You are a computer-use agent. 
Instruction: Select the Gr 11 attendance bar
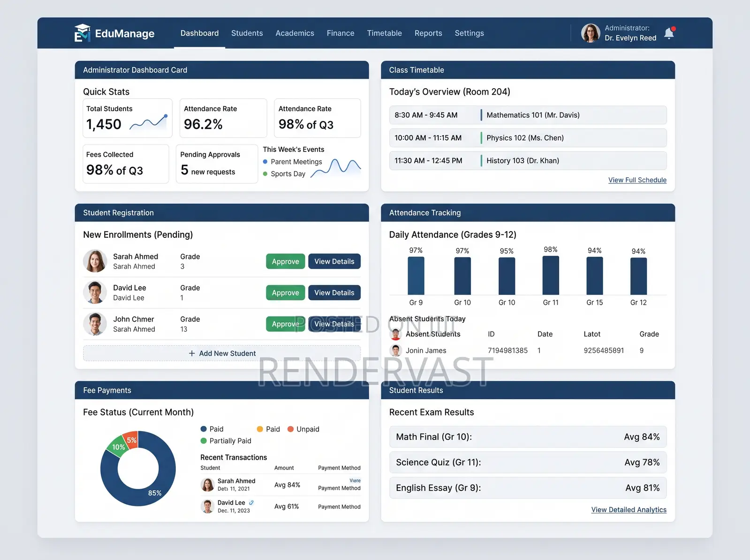coord(551,275)
